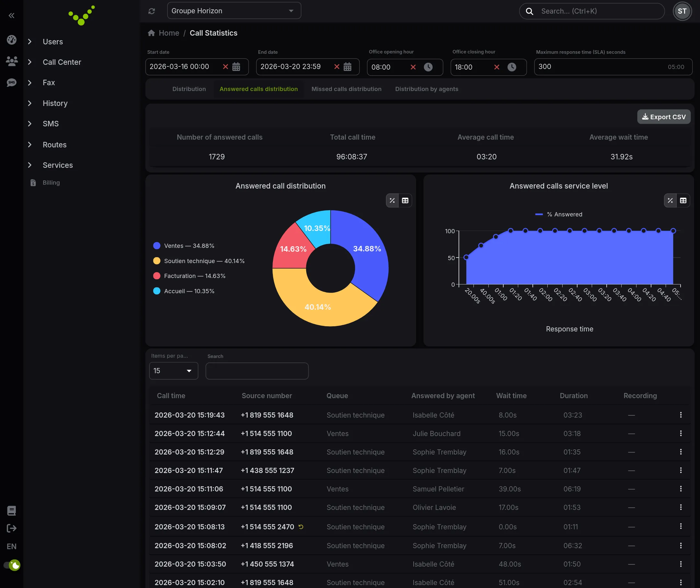700x588 pixels.
Task: Clear the Office opening hour value
Action: [x=413, y=67]
